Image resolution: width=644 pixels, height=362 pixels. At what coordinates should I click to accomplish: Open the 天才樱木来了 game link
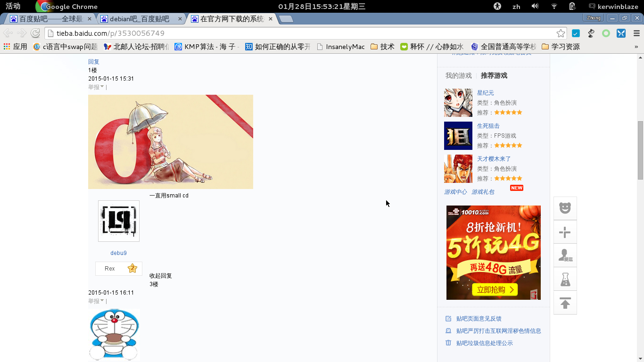[x=494, y=159]
